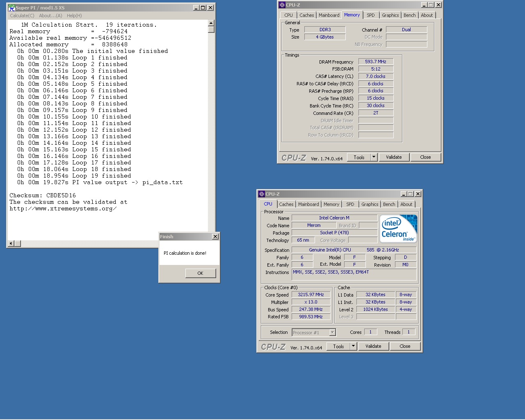Click the Technology value 65 nm
The height and width of the screenshot is (420, 525).
303,240
